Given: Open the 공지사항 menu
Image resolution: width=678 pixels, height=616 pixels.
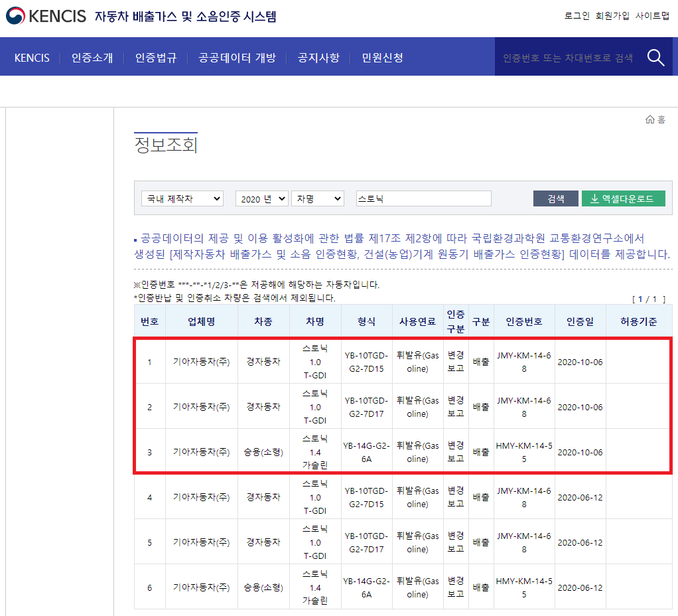Looking at the screenshot, I should (318, 58).
